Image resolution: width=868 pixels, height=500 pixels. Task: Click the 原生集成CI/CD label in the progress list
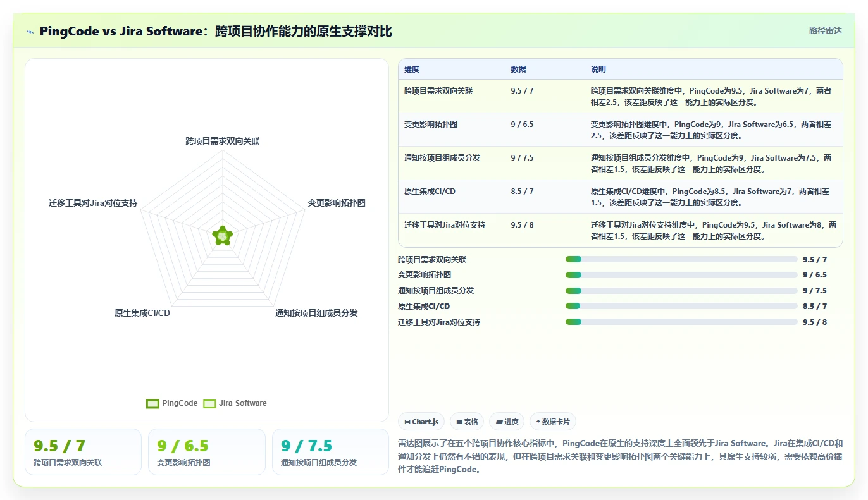tap(424, 307)
